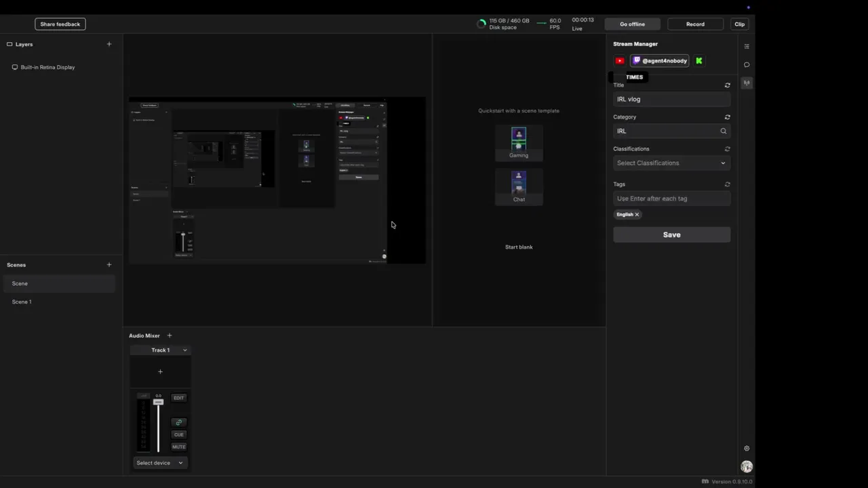This screenshot has width=868, height=488.
Task: Click the Clip button
Action: [740, 24]
